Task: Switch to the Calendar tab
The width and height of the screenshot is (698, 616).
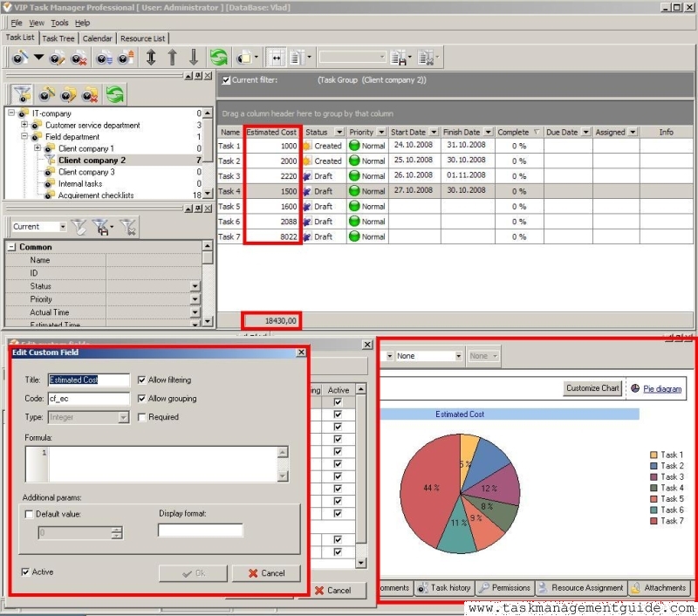Action: pyautogui.click(x=97, y=38)
